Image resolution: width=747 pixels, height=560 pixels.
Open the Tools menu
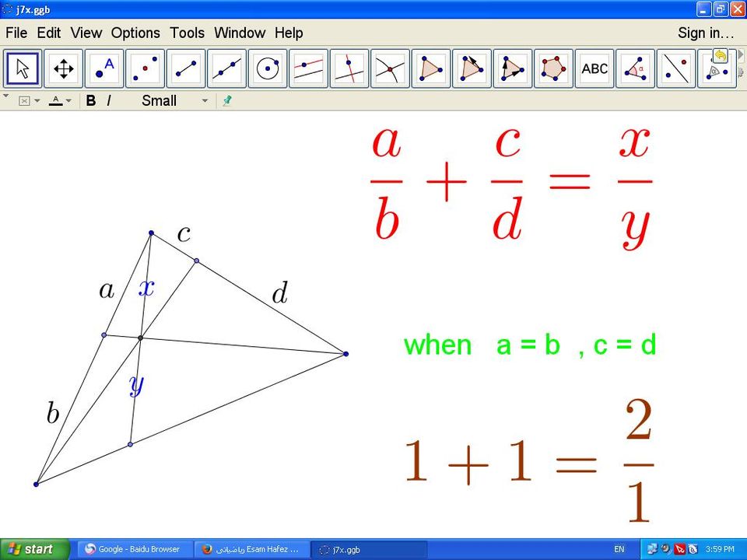pyautogui.click(x=187, y=33)
